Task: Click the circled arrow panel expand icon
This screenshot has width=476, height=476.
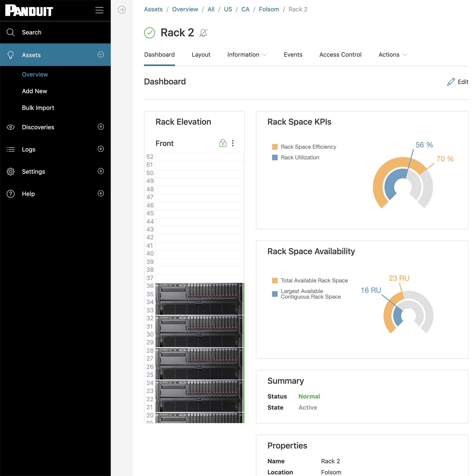Action: [122, 10]
